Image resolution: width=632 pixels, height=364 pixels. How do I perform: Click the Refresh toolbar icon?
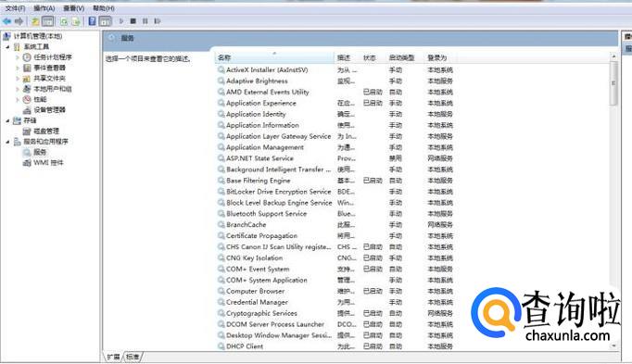click(64, 21)
